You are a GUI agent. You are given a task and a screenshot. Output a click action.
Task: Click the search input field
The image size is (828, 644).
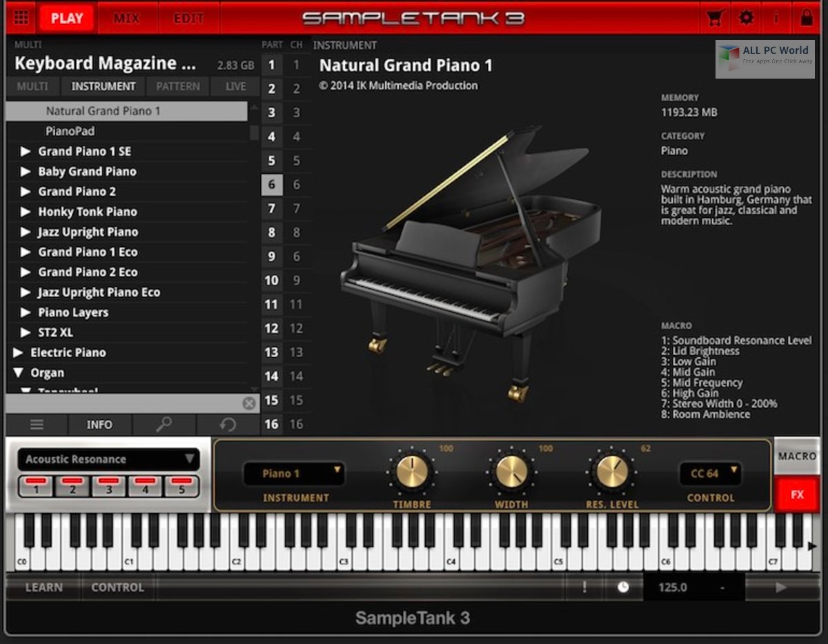pyautogui.click(x=124, y=403)
